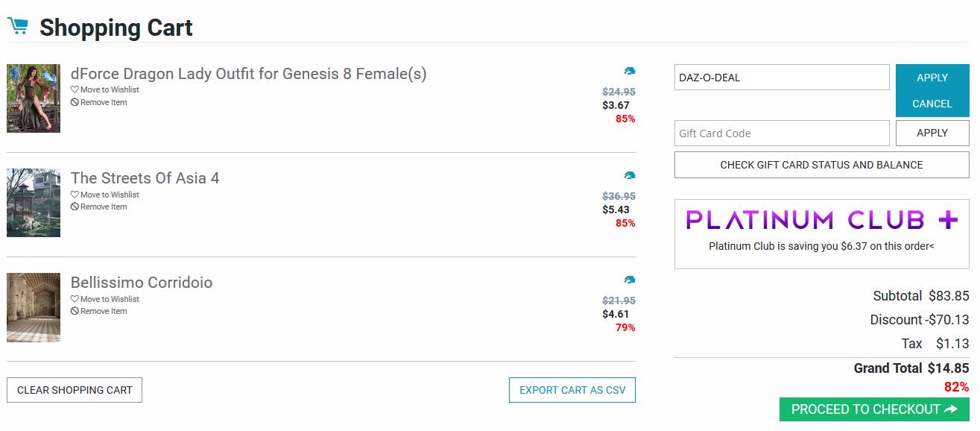Apply the gift card code
The width and height of the screenshot is (980, 431).
tap(932, 133)
